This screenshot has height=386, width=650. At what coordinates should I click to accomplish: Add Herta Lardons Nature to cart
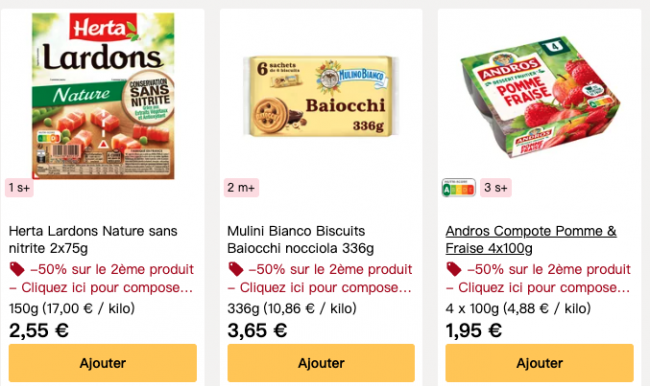pyautogui.click(x=103, y=363)
